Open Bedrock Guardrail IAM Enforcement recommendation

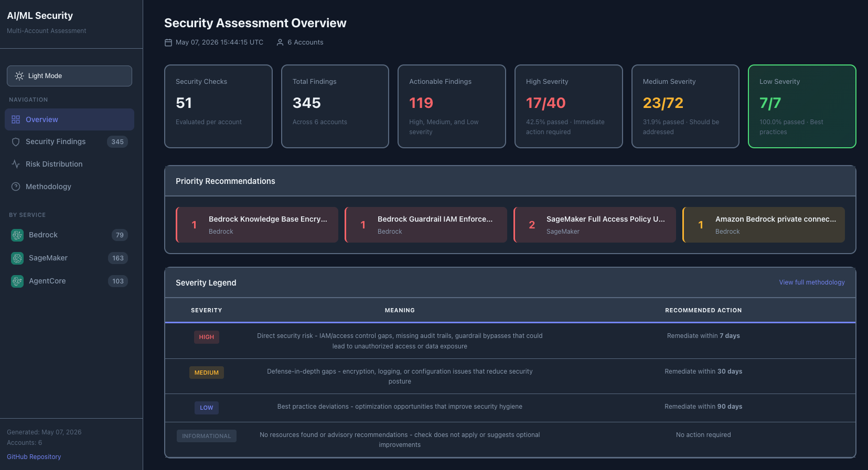click(426, 225)
